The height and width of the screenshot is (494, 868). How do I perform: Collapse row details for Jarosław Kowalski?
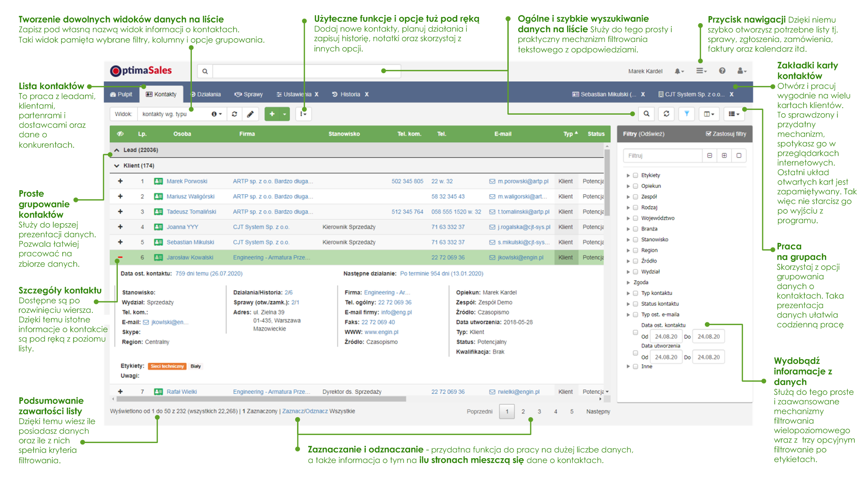[x=120, y=258]
